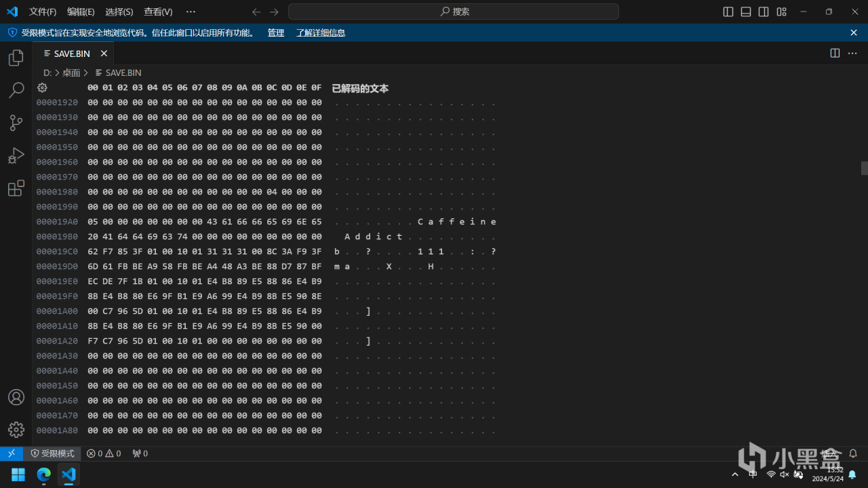Click byte 62 in row 000019C0
Screen dimensions: 868x488
[x=93, y=251]
